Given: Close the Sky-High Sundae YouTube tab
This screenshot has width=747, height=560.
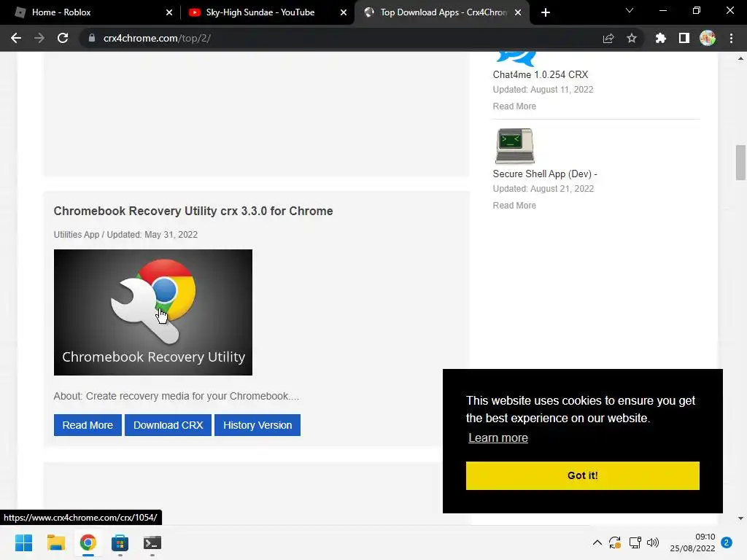Looking at the screenshot, I should [x=344, y=12].
